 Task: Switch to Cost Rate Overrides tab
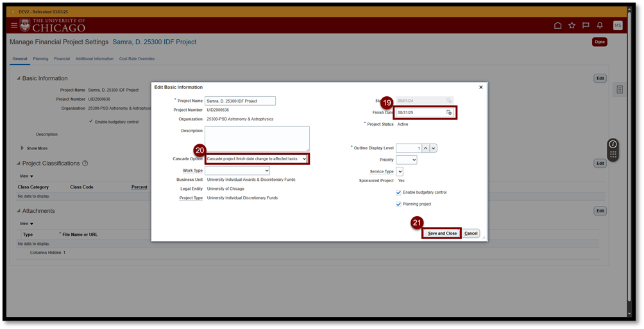click(x=137, y=59)
